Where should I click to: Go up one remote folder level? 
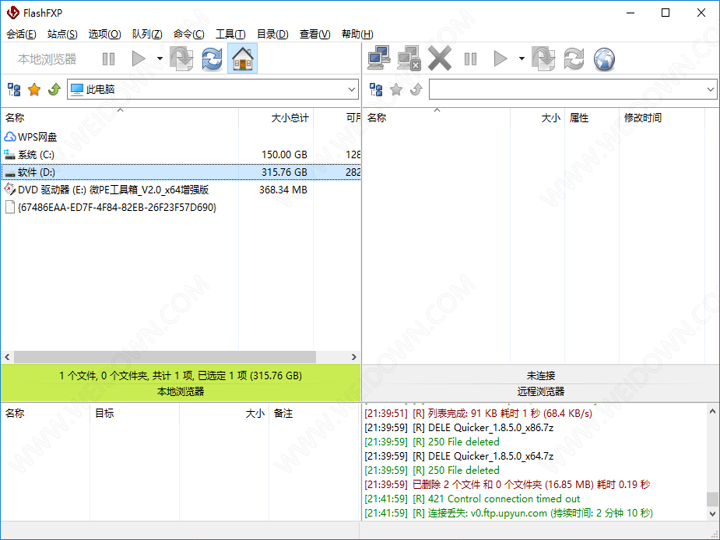[416, 90]
